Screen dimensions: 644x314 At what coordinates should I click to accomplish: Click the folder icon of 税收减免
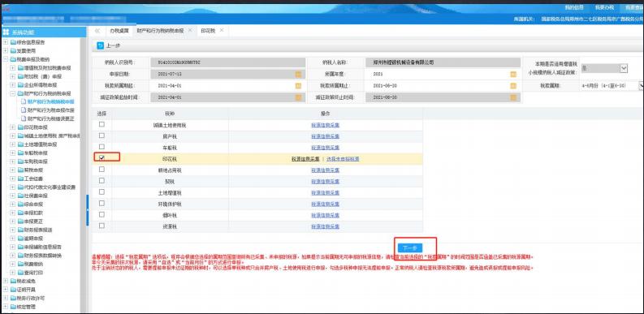pos(13,282)
